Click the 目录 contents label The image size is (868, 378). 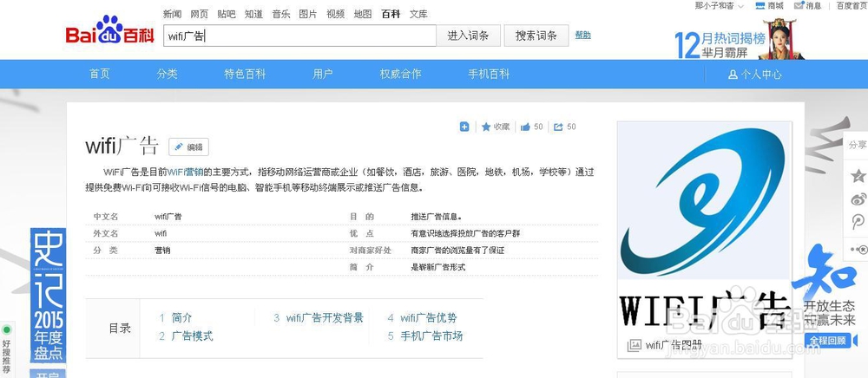(120, 329)
